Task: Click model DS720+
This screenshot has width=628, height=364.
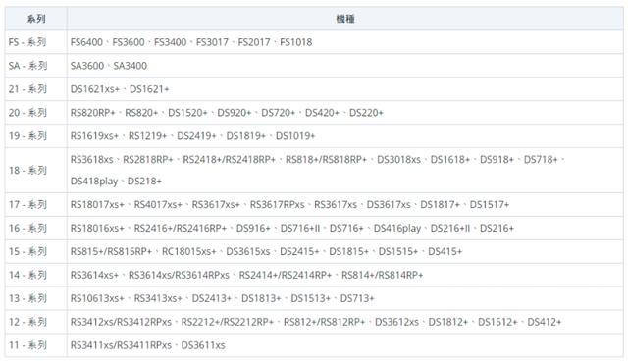Action: tap(279, 113)
